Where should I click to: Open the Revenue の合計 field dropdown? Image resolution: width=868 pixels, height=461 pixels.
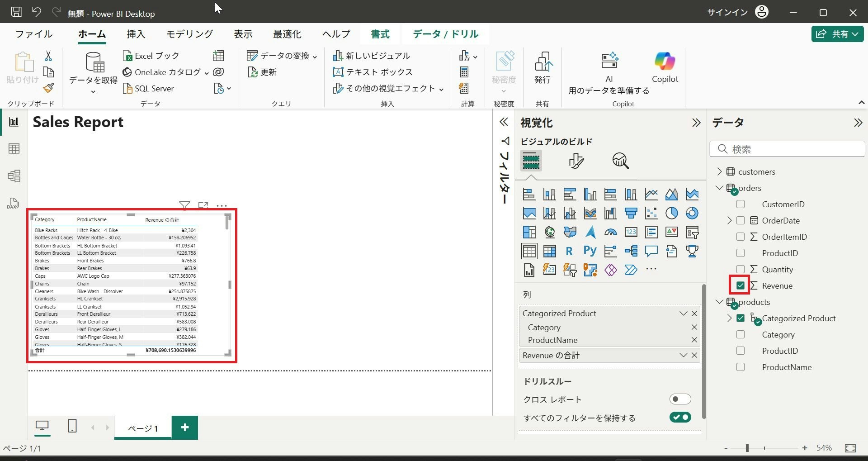[x=683, y=355]
